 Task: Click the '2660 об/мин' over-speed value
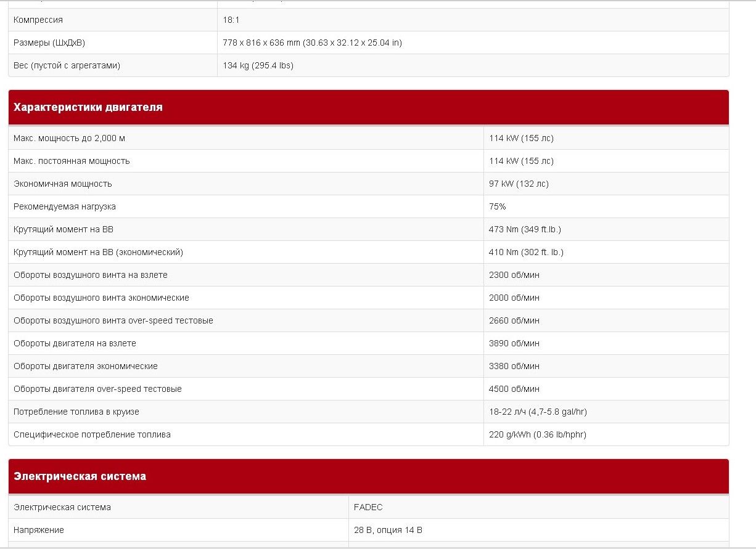[x=514, y=320]
